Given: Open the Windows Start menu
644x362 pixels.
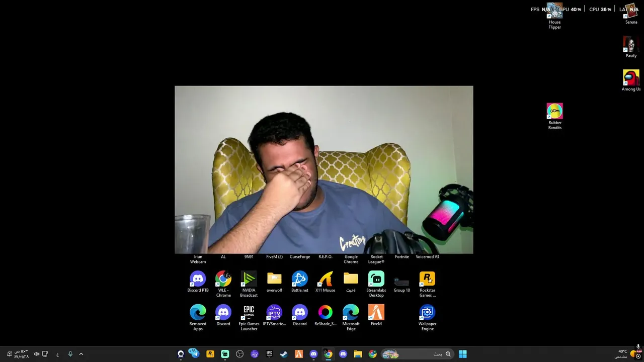Looking at the screenshot, I should 462,354.
